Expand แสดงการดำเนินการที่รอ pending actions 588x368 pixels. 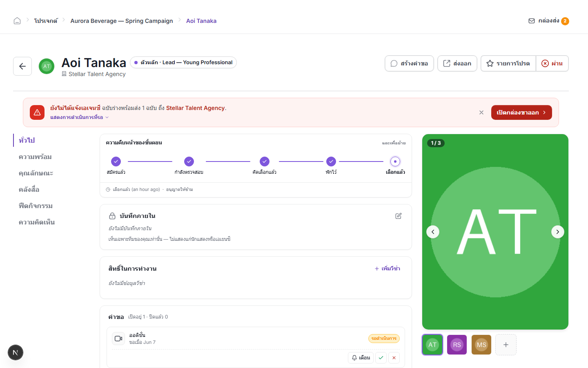coord(80,117)
